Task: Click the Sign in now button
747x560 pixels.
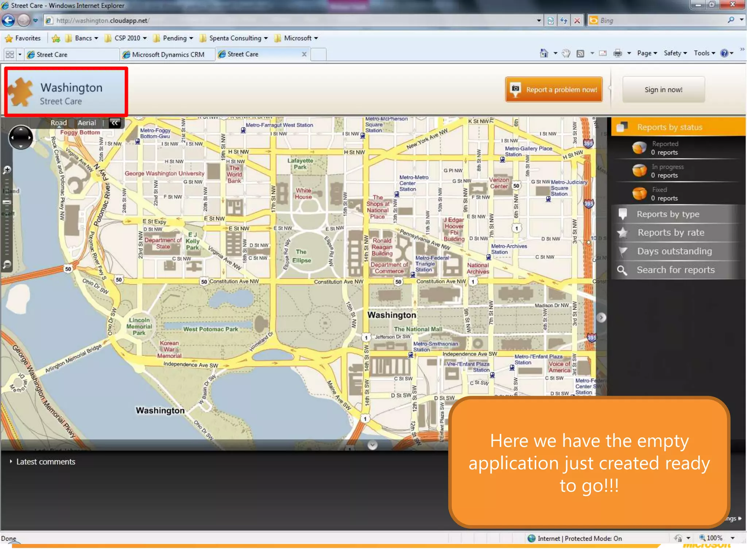Action: click(x=663, y=90)
